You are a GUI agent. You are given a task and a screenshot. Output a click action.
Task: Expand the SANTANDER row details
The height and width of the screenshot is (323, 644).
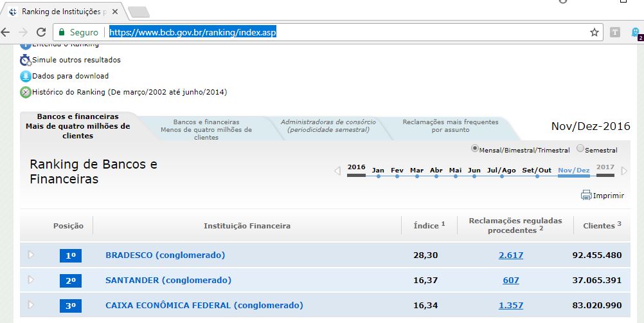pyautogui.click(x=31, y=280)
